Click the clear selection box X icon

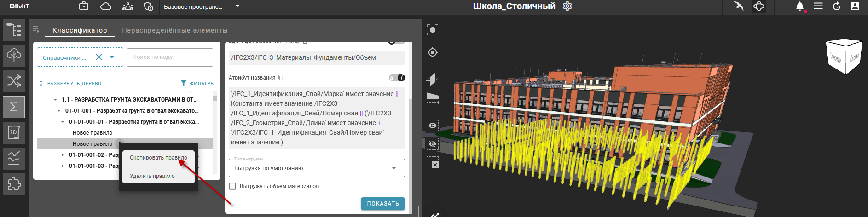tap(432, 163)
